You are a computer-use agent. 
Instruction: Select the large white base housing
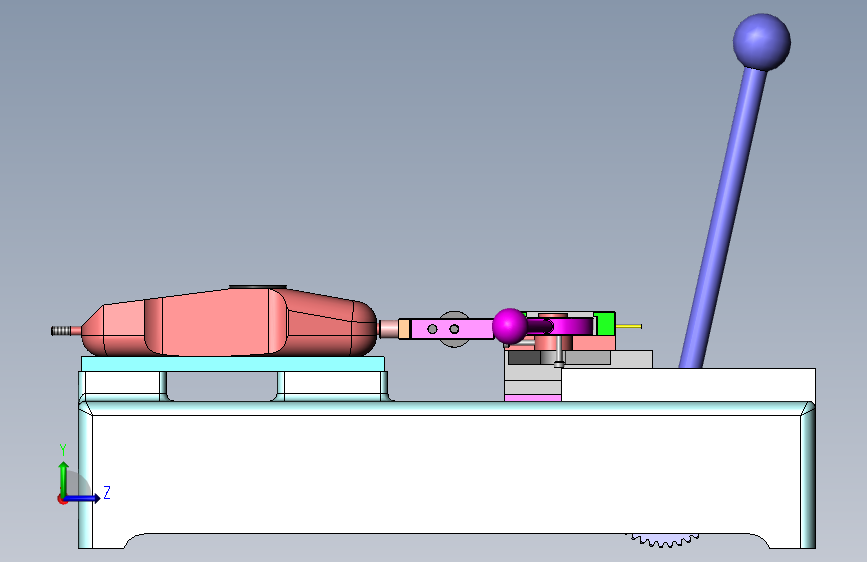pyautogui.click(x=447, y=475)
